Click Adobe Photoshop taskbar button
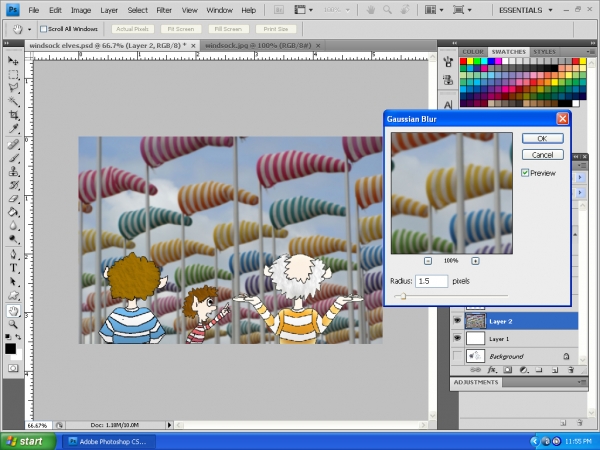The image size is (600, 450). [109, 442]
